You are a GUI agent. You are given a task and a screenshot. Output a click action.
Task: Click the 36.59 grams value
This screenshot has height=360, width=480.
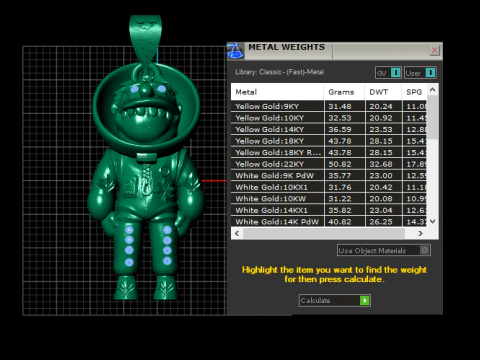coord(340,129)
